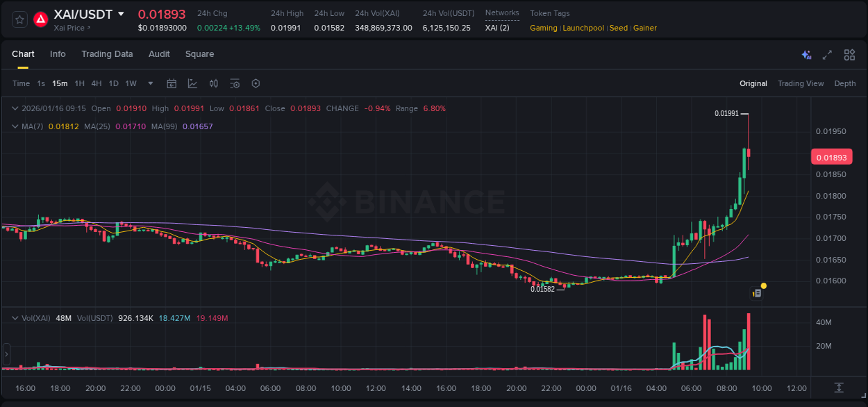Open the XAI/USDT trading pair dropdown

click(x=122, y=13)
